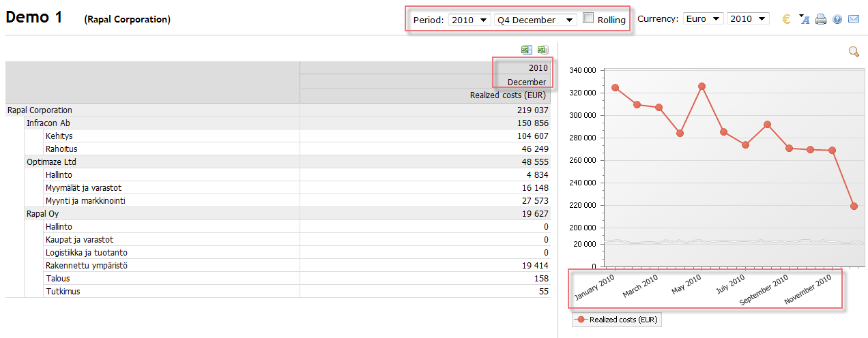Click the Euro currency symbol icon

pos(786,20)
